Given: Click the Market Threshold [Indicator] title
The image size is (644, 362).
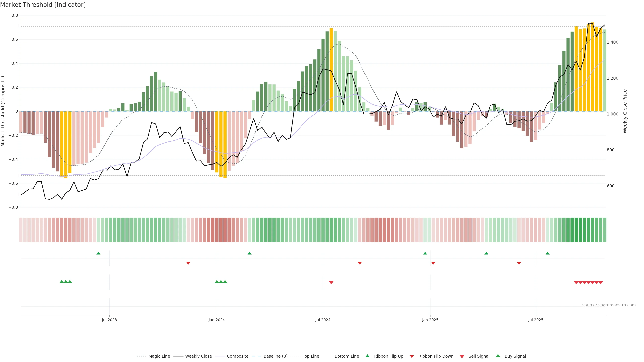Looking at the screenshot, I should [x=43, y=5].
